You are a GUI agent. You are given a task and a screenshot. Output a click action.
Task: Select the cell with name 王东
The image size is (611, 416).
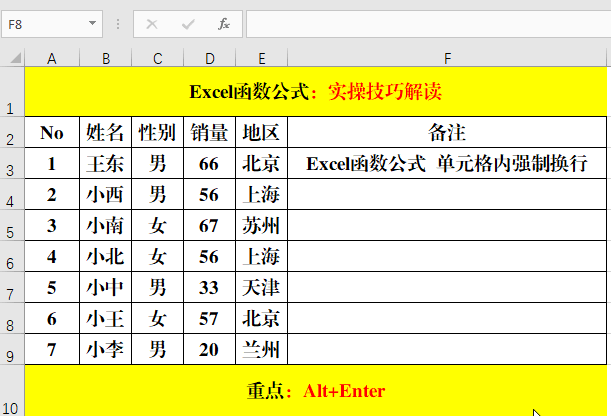pyautogui.click(x=105, y=164)
